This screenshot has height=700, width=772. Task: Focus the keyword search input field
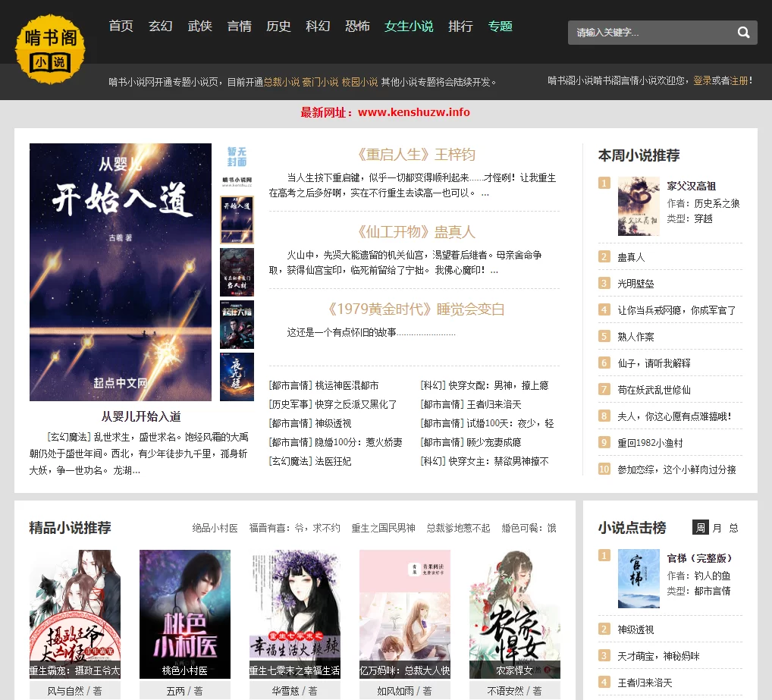[x=650, y=33]
